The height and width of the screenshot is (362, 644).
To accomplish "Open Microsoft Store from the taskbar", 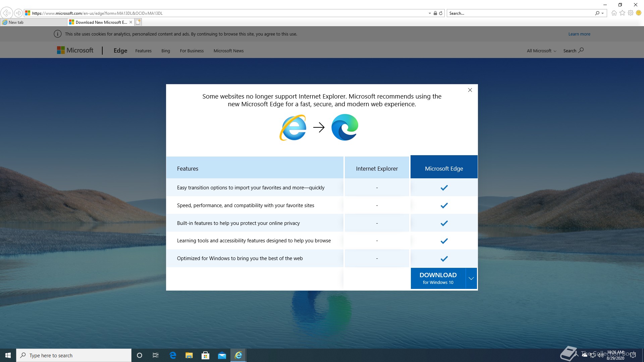I will point(206,355).
